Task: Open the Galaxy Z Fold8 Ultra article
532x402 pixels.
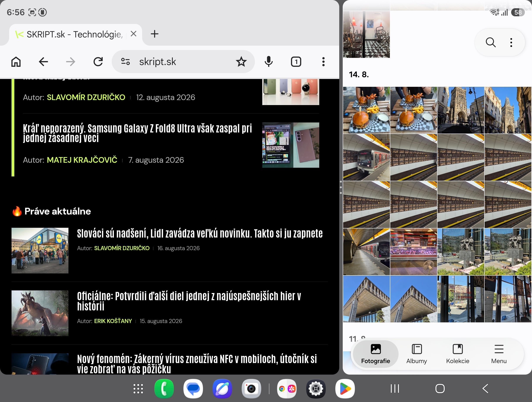Action: [137, 133]
